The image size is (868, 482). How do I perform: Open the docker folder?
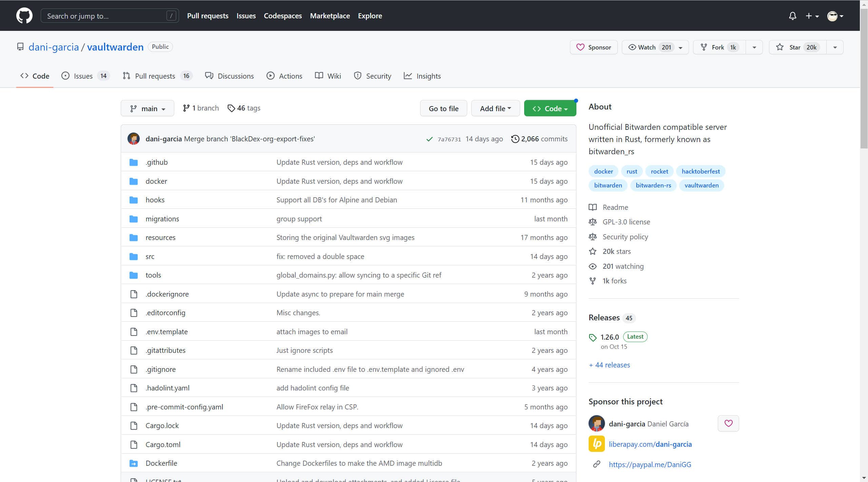[156, 181]
